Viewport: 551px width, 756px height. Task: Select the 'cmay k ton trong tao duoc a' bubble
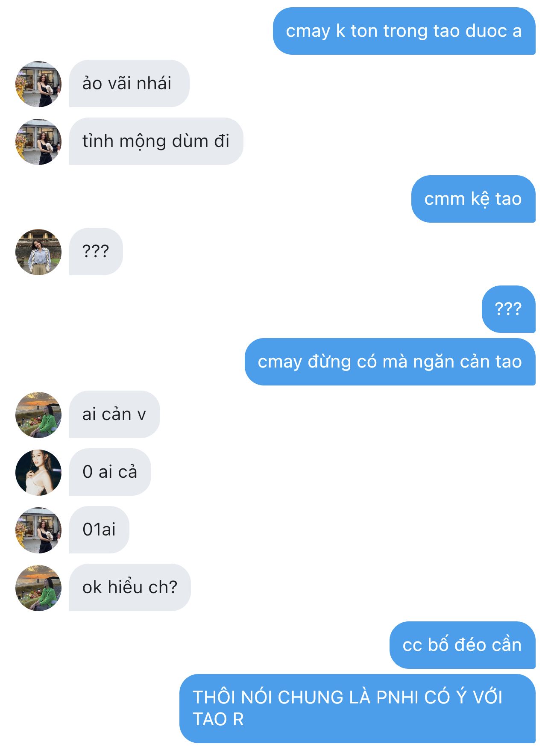click(404, 31)
